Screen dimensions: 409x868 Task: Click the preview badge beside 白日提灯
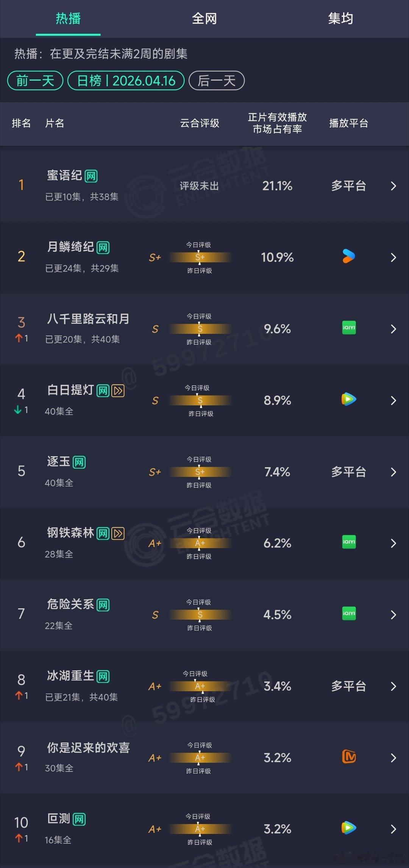pyautogui.click(x=118, y=390)
